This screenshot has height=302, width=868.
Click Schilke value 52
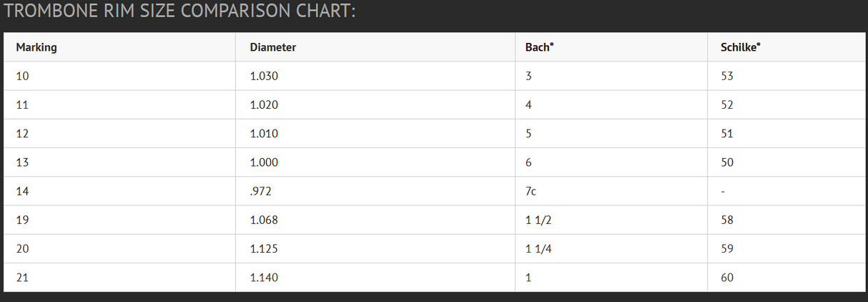pyautogui.click(x=727, y=104)
